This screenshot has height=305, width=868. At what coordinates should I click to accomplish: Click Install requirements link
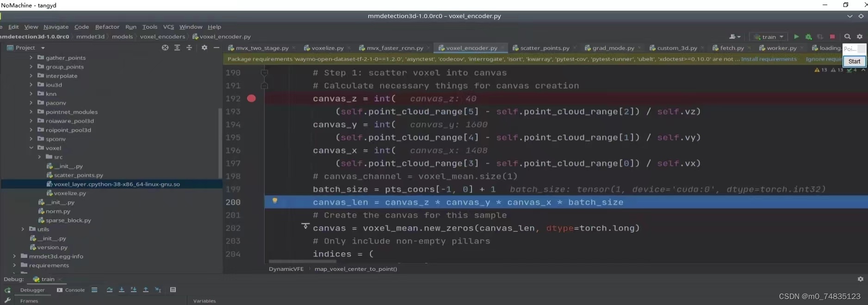click(769, 59)
